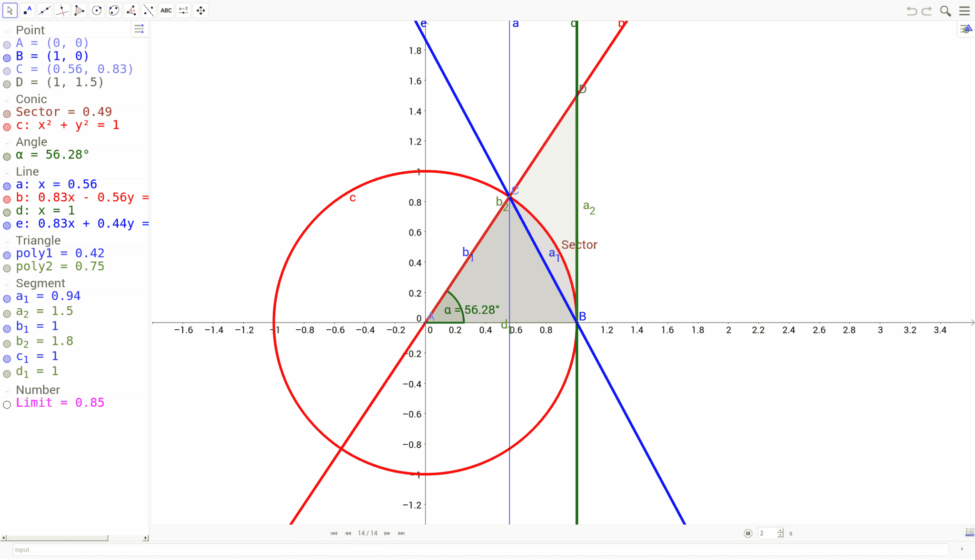Select the Ellipse conic tool

[x=114, y=10]
